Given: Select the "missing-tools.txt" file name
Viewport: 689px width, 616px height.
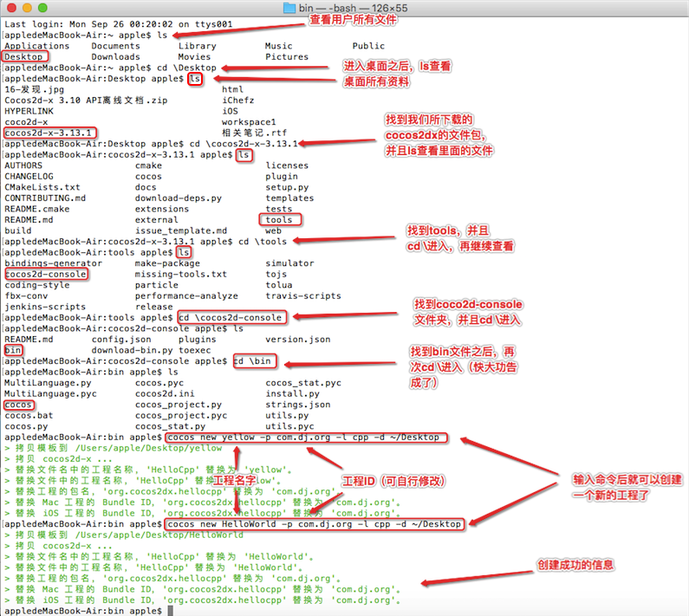Looking at the screenshot, I should pyautogui.click(x=181, y=274).
